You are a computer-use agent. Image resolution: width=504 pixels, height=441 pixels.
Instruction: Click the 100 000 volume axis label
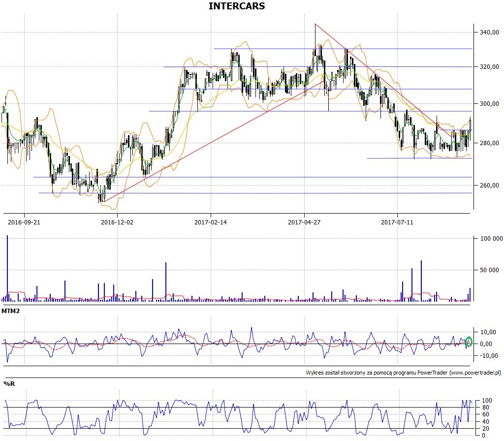(x=491, y=239)
